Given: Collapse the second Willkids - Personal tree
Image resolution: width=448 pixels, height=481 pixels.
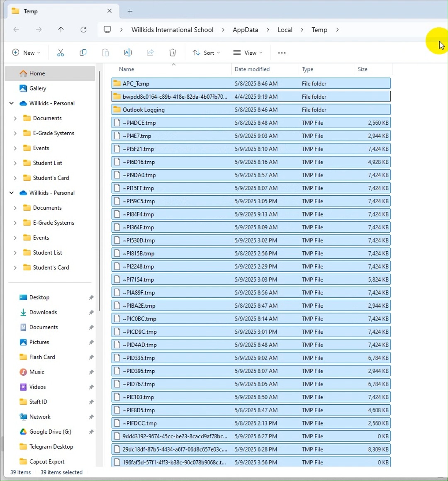Looking at the screenshot, I should click(11, 193).
